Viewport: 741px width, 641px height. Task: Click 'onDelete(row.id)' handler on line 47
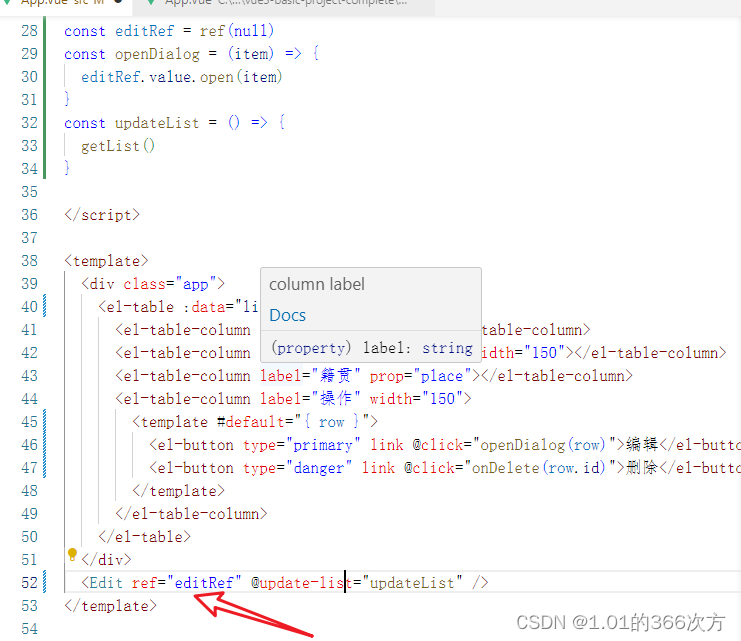coord(539,468)
